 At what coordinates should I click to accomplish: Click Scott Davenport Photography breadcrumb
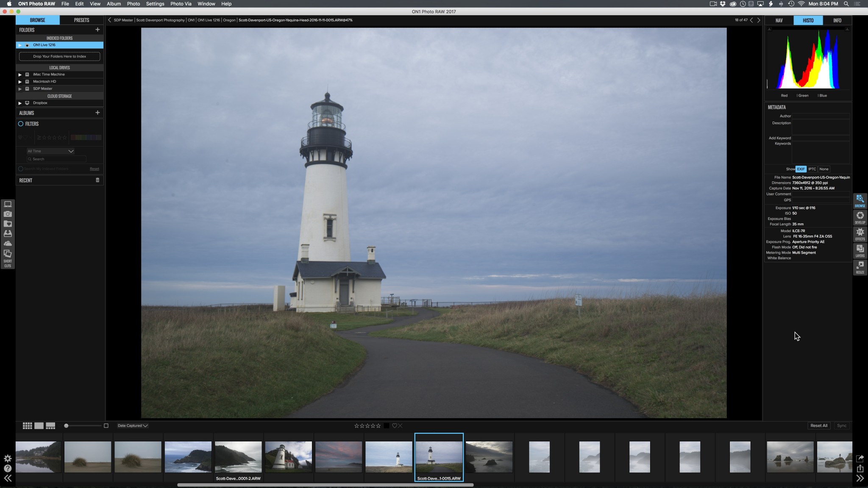[161, 20]
